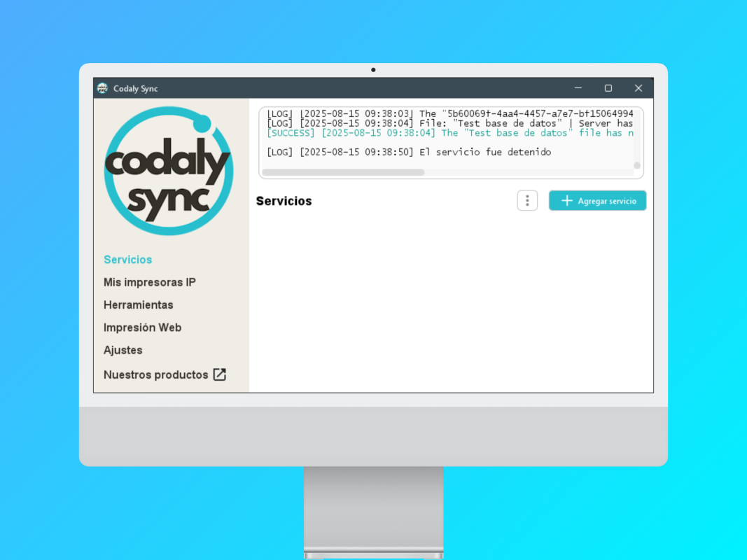Open Mis impresoras IP section
Screen dimensions: 747x560
pos(149,282)
